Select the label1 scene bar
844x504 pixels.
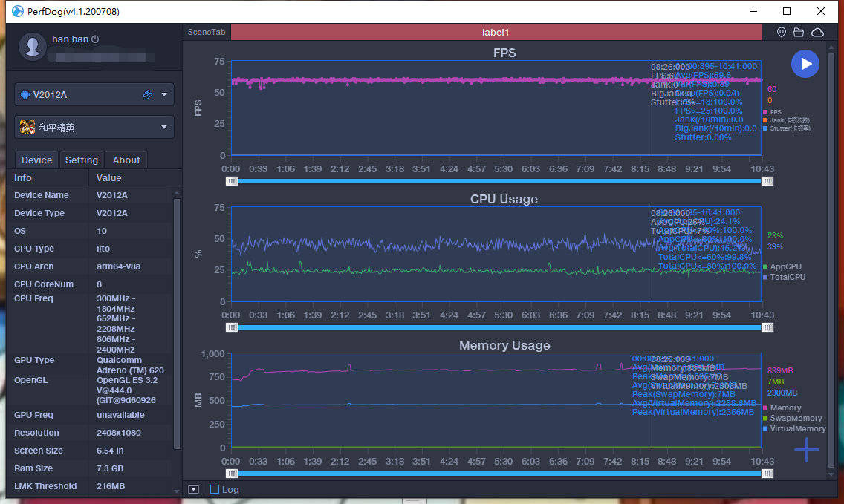(496, 32)
